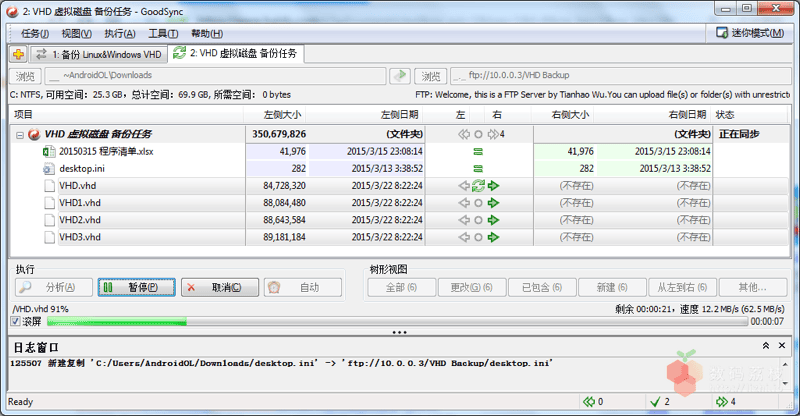The image size is (800, 416).
Task: Click the right-sync count in status bar
Action: [726, 402]
